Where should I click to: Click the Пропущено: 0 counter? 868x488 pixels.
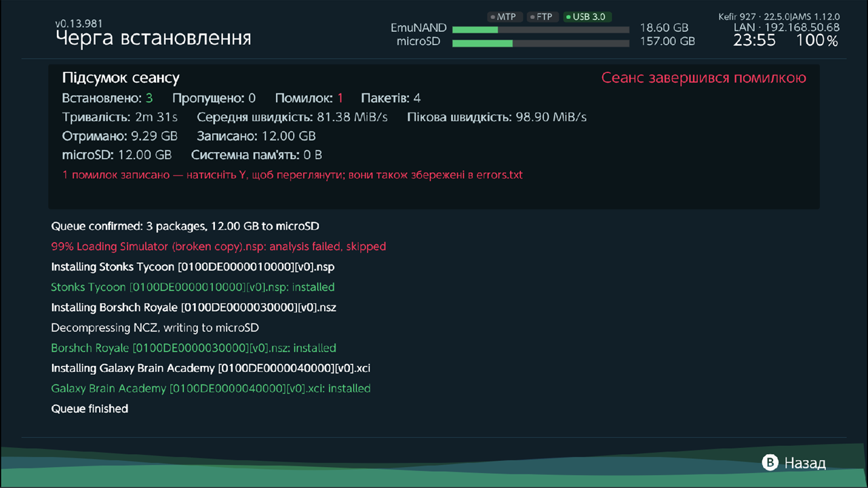214,98
